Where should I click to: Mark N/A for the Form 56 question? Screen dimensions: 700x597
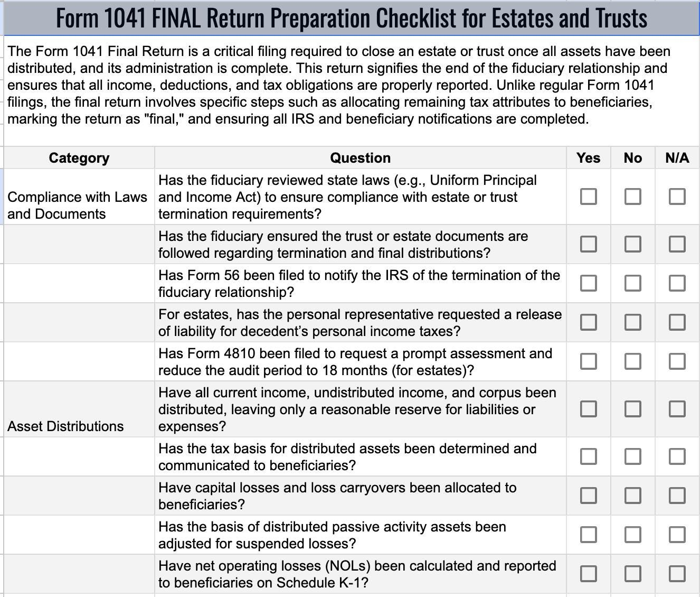pyautogui.click(x=677, y=283)
